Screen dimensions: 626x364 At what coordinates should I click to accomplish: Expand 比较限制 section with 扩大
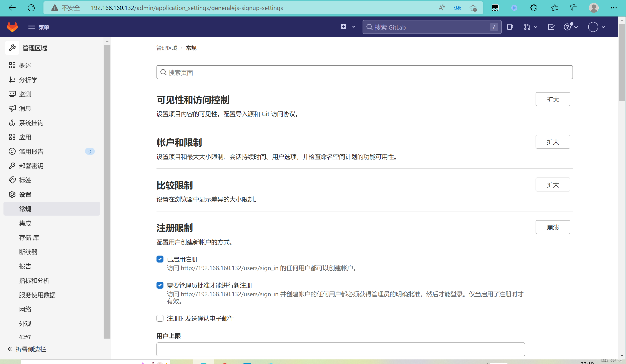click(x=553, y=184)
